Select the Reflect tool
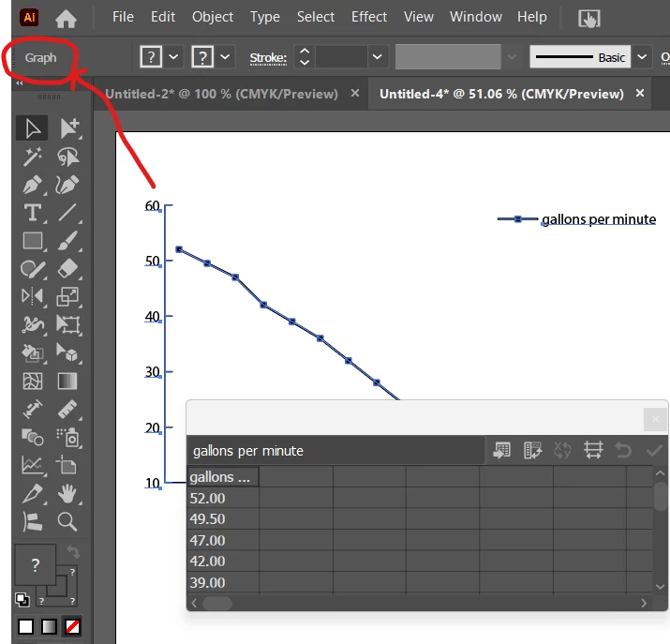This screenshot has height=644, width=670. coord(32,296)
